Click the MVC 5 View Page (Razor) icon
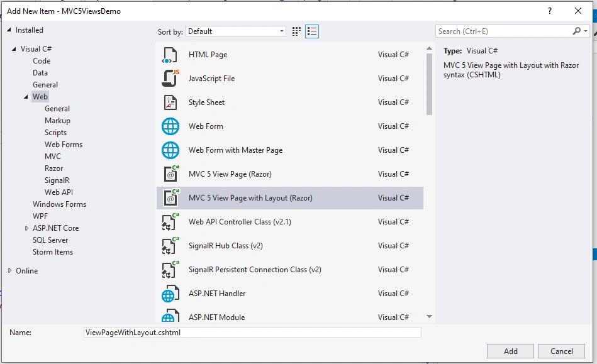This screenshot has height=364, width=597. (171, 174)
